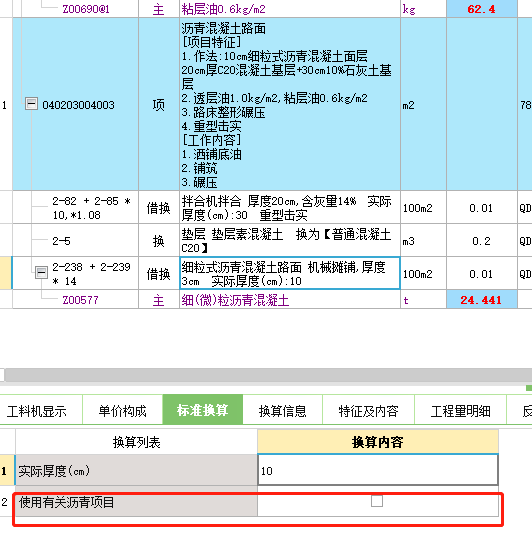Click the t unit cell of Z00577
532x548 pixels.
pos(423,300)
